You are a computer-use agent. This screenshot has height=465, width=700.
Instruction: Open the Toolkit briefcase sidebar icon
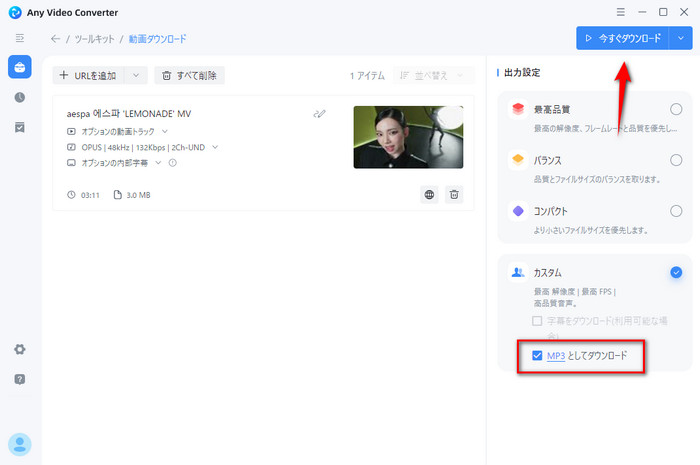click(x=20, y=67)
